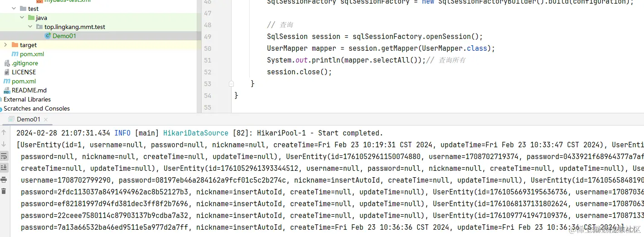Collapse code block at line 53 fold marker
Image resolution: width=644 pixels, height=237 pixels.
point(232,84)
